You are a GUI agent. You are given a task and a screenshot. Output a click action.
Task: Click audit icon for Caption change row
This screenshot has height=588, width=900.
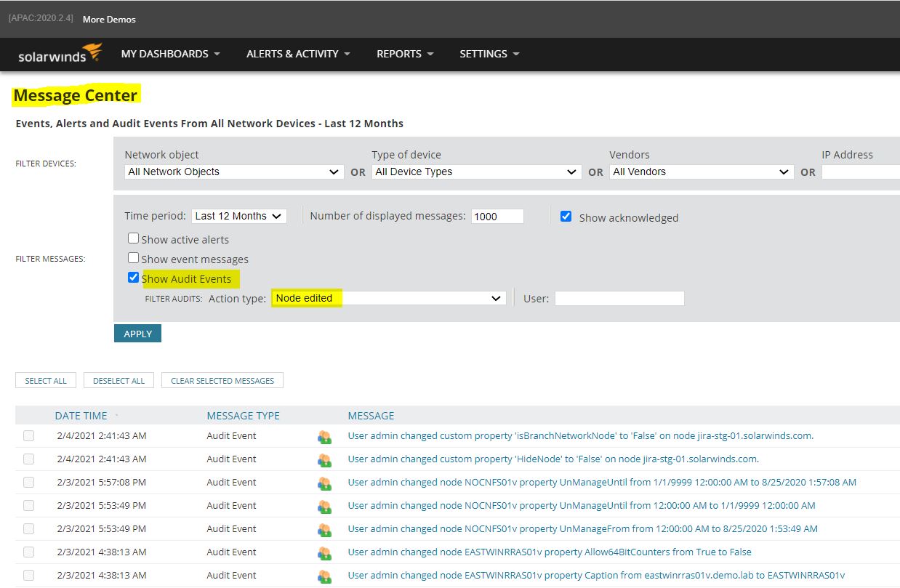point(324,576)
